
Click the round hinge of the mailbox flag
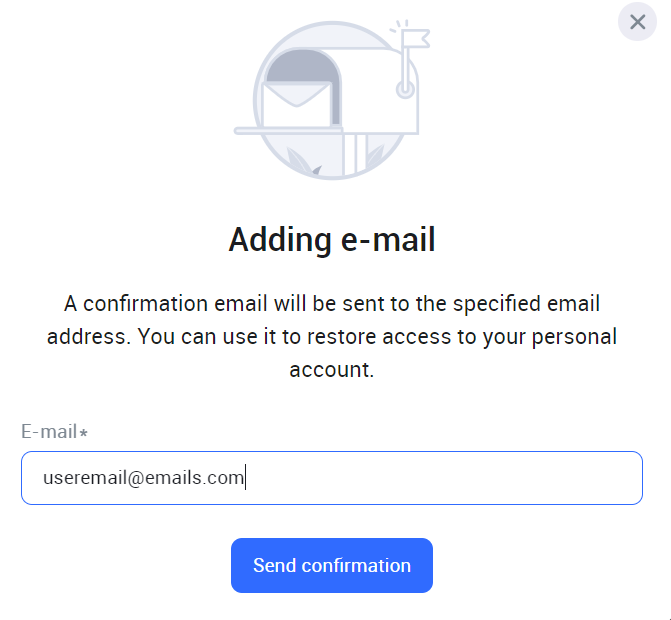404,90
